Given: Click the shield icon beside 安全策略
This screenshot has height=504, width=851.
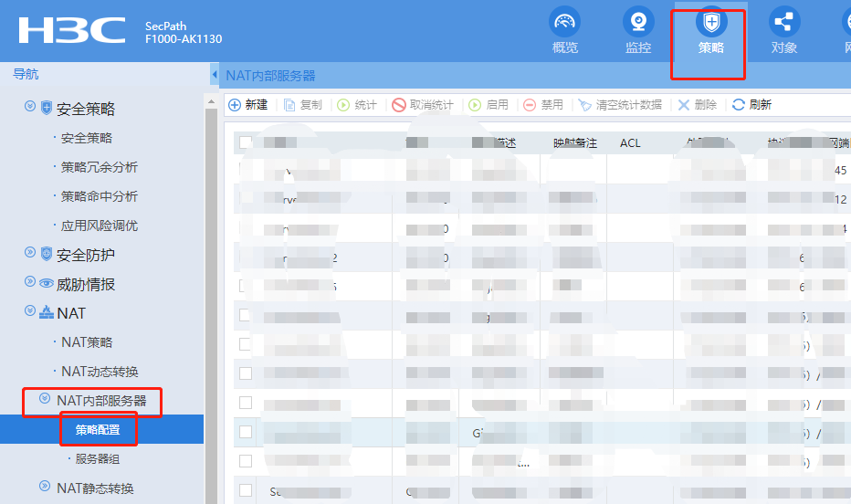Looking at the screenshot, I should tap(47, 108).
